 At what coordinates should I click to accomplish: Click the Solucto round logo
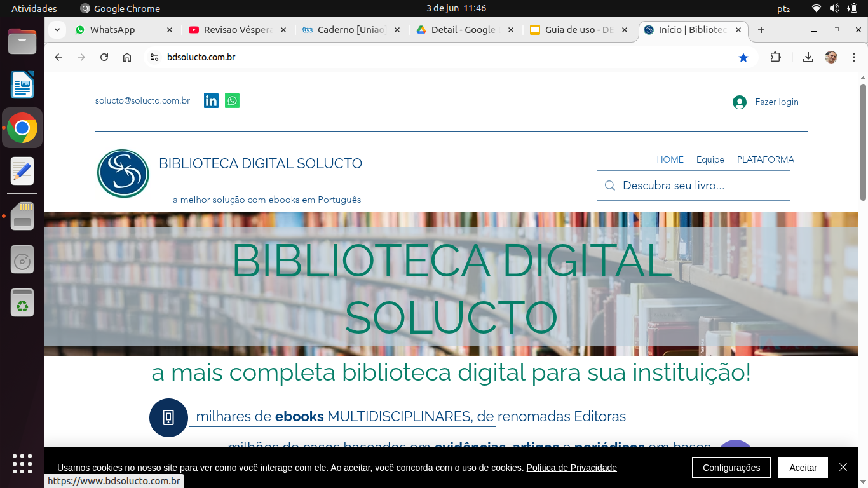(123, 173)
